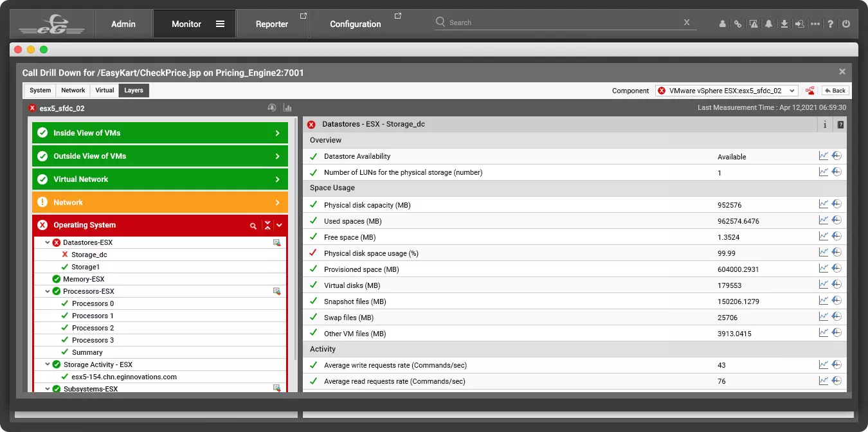
Task: Switch to the Virtual tab
Action: point(104,91)
